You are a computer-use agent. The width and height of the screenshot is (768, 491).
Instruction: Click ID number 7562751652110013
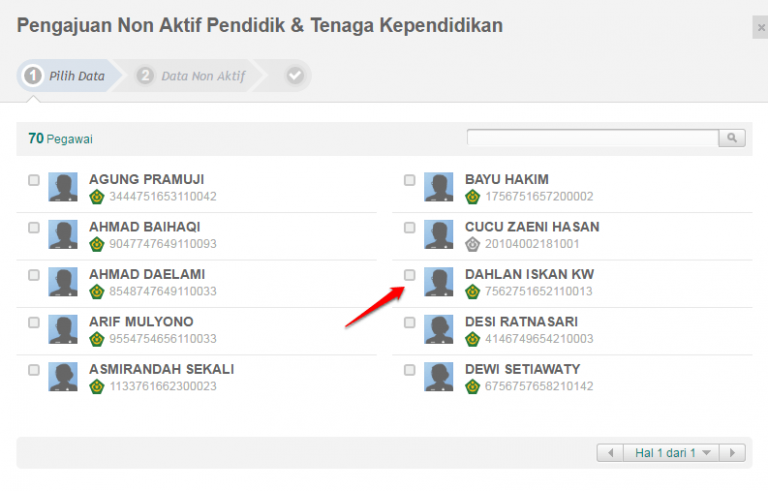[539, 292]
